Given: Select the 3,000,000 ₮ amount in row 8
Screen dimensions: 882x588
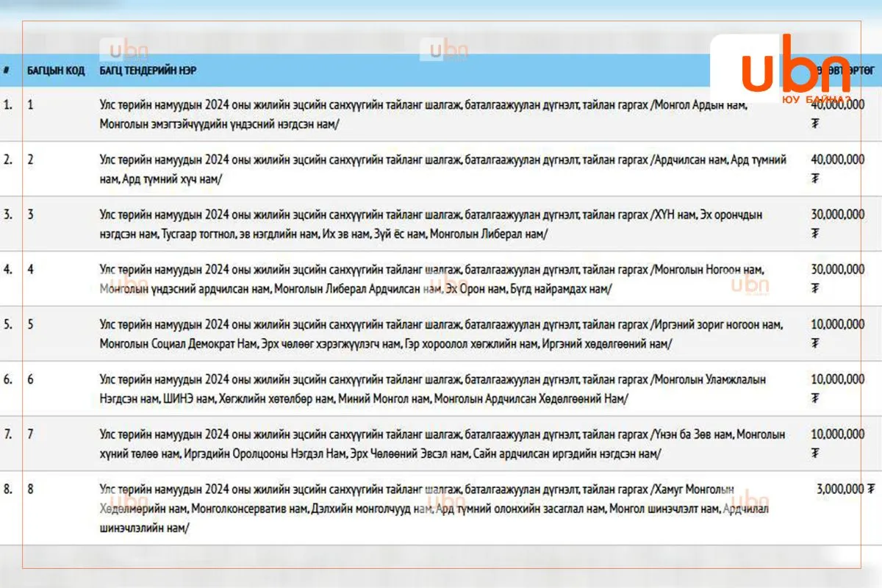Looking at the screenshot, I should click(845, 489).
